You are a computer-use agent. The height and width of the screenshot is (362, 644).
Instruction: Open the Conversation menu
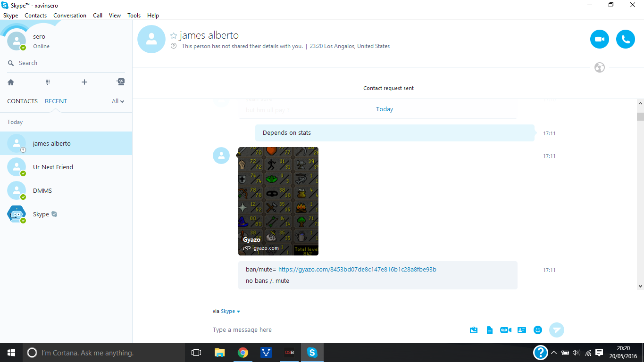click(x=70, y=16)
